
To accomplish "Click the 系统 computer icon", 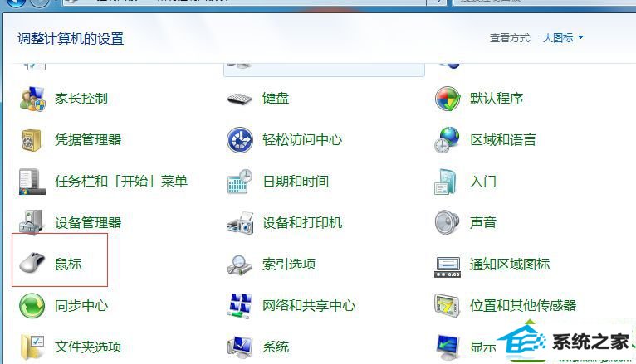I will (x=240, y=347).
